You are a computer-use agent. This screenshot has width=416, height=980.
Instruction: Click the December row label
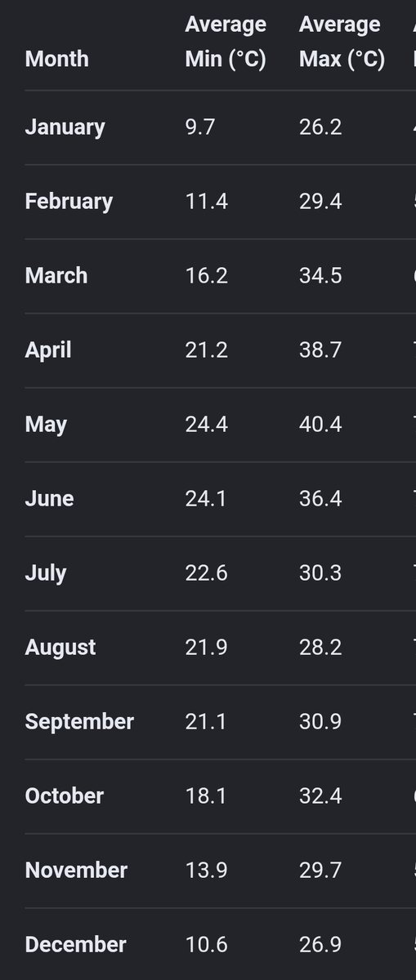[x=76, y=944]
